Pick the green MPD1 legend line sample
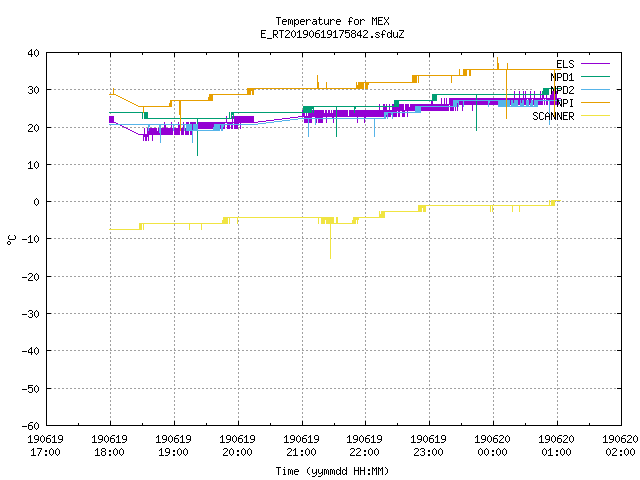 595,77
